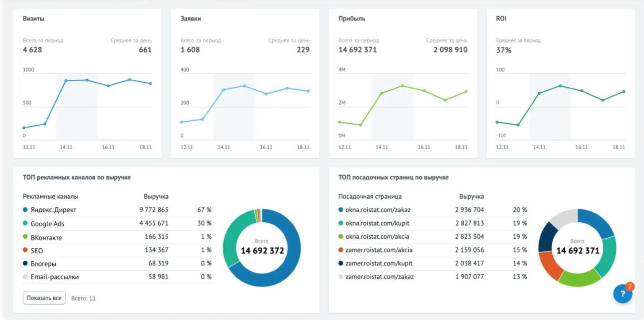Click the revenue value 68 319

[x=158, y=263]
